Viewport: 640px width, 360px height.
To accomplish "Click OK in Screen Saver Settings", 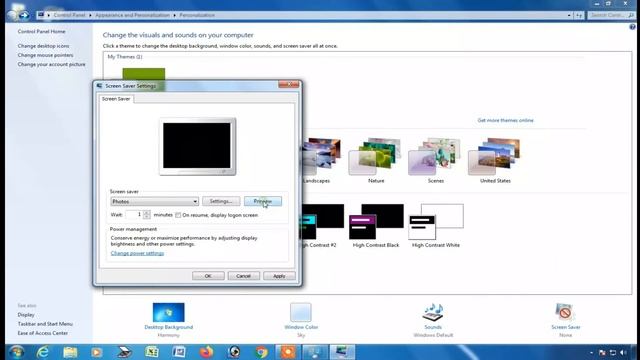I will click(208, 276).
